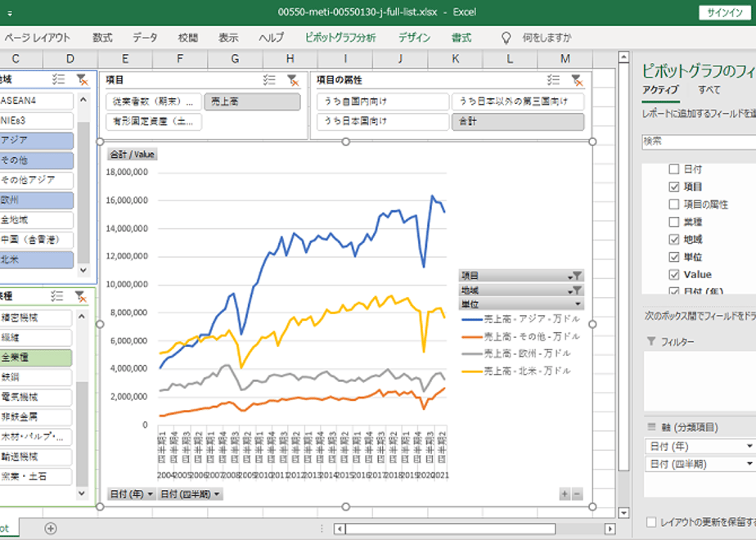Viewport: 756px width, 540px height.
Task: Open the quick access toolbar customize arrow
Action: (x=10, y=13)
